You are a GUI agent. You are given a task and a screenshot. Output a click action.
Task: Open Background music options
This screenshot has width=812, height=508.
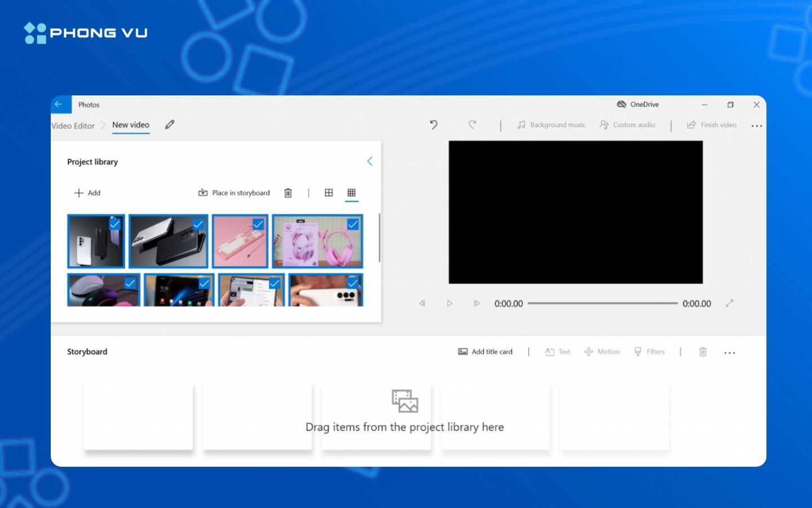coord(551,125)
